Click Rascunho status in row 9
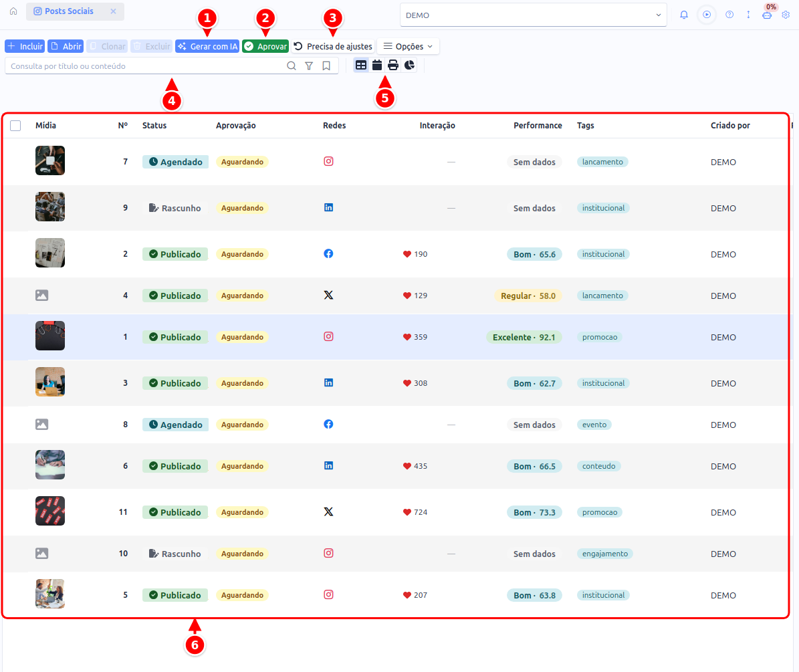The image size is (799, 672). (175, 208)
